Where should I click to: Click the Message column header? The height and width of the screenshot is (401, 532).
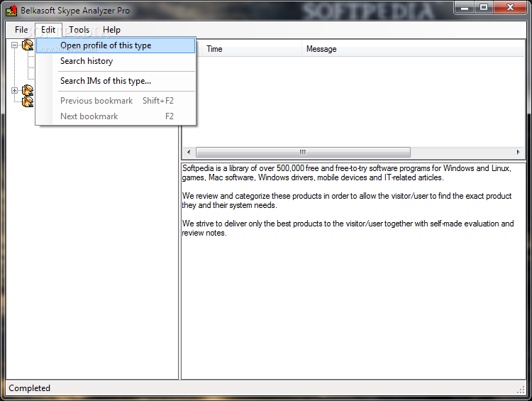pos(413,49)
